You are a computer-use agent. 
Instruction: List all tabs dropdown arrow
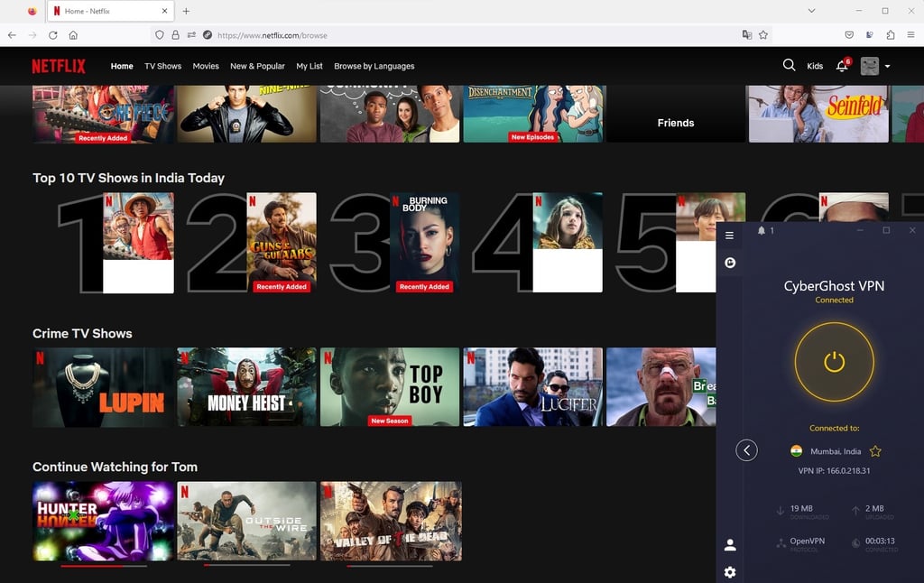coord(811,11)
